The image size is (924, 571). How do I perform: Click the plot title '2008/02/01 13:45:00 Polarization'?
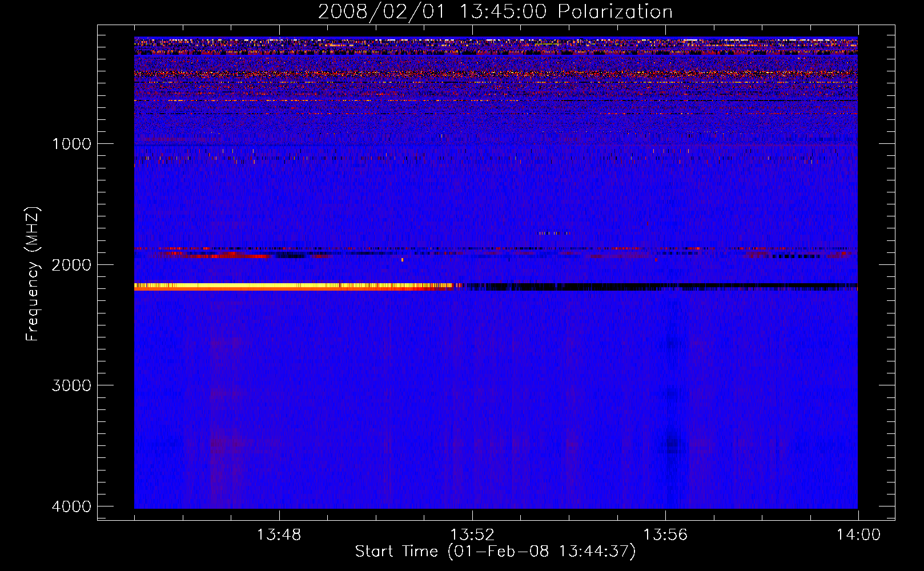click(495, 11)
